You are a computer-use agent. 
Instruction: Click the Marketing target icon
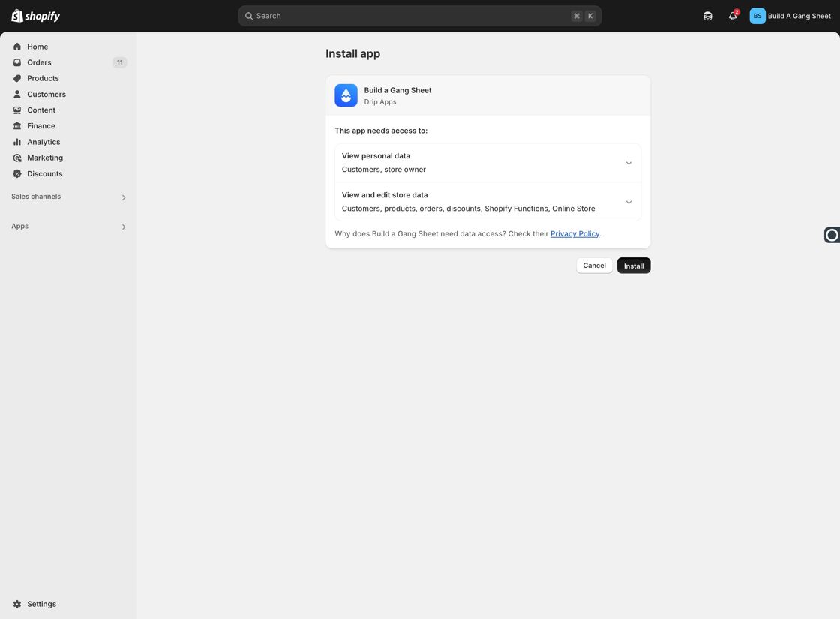coord(17,158)
